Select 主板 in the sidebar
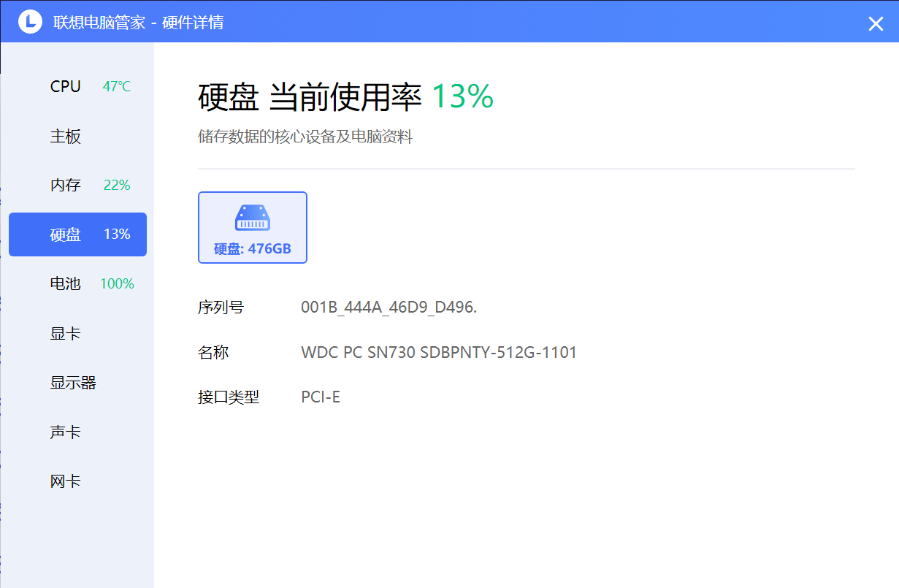 click(77, 137)
